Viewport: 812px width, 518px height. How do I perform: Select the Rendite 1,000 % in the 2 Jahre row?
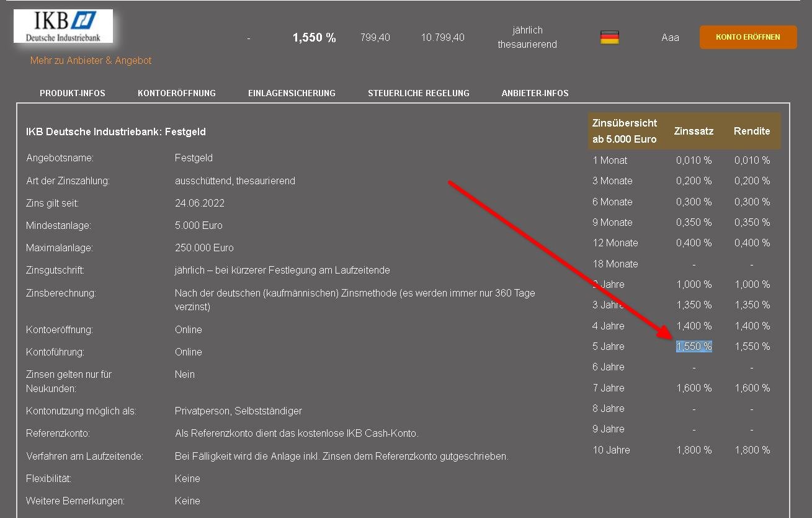[x=752, y=285]
